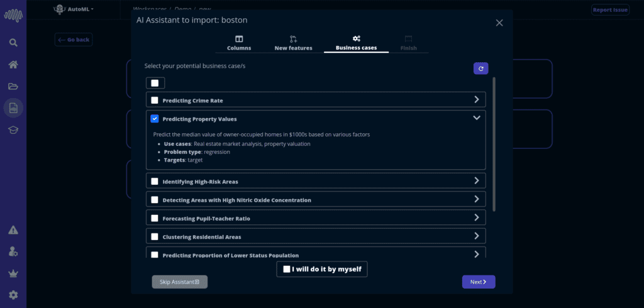Click the crown icon in sidebar

[13, 273]
